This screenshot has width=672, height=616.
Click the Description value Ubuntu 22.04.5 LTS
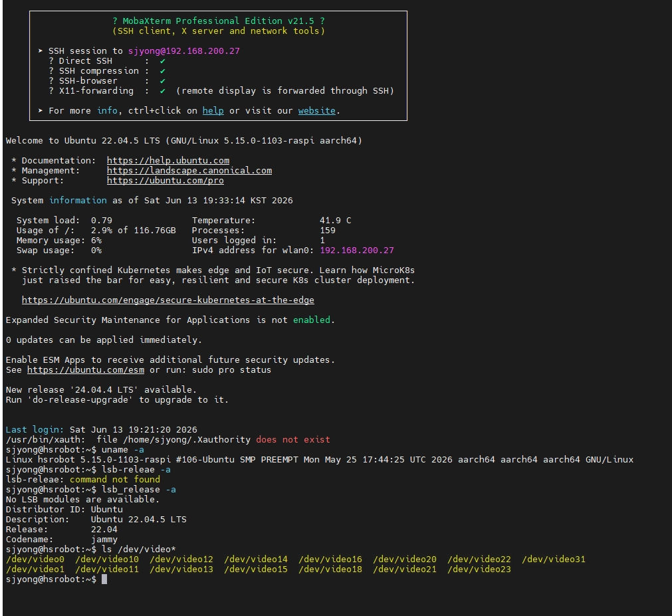pyautogui.click(x=139, y=519)
